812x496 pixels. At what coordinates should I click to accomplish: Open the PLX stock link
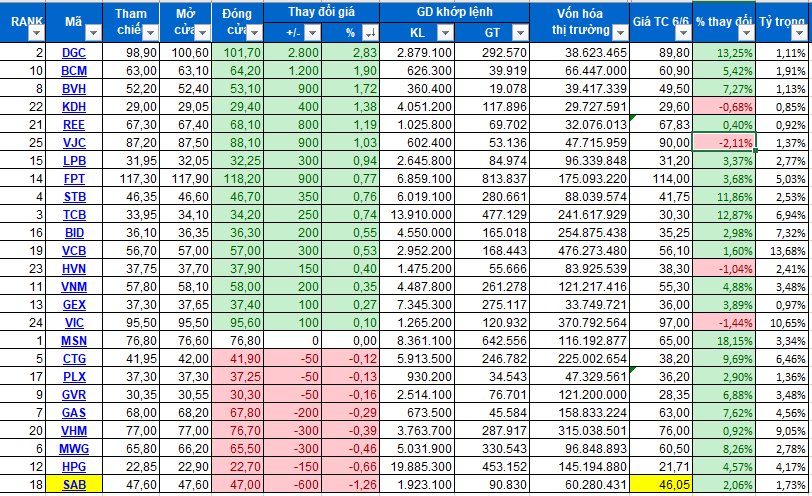click(74, 377)
